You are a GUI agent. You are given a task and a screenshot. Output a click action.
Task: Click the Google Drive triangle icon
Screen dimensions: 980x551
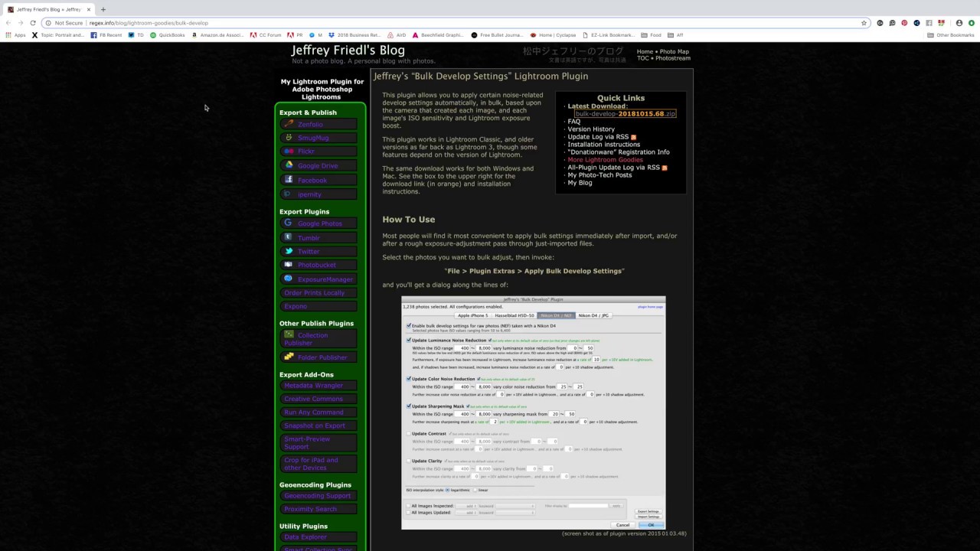tap(288, 165)
